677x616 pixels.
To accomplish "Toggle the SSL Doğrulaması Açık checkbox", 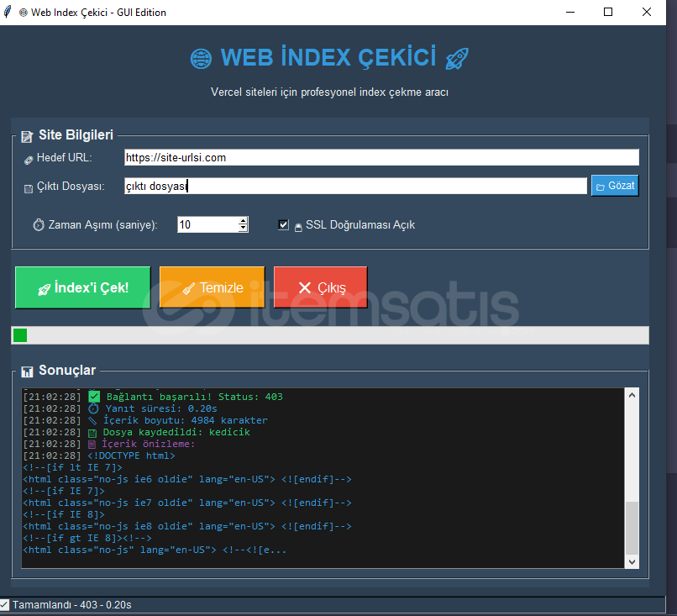I will click(x=284, y=225).
